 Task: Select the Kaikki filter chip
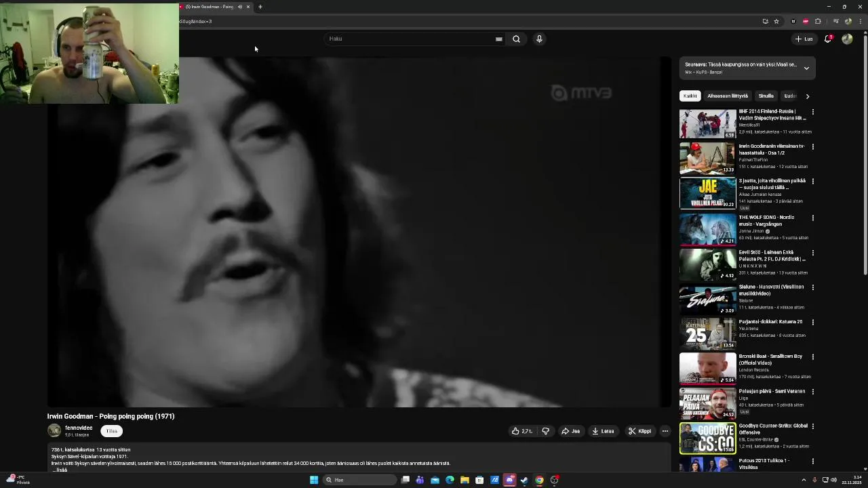690,96
